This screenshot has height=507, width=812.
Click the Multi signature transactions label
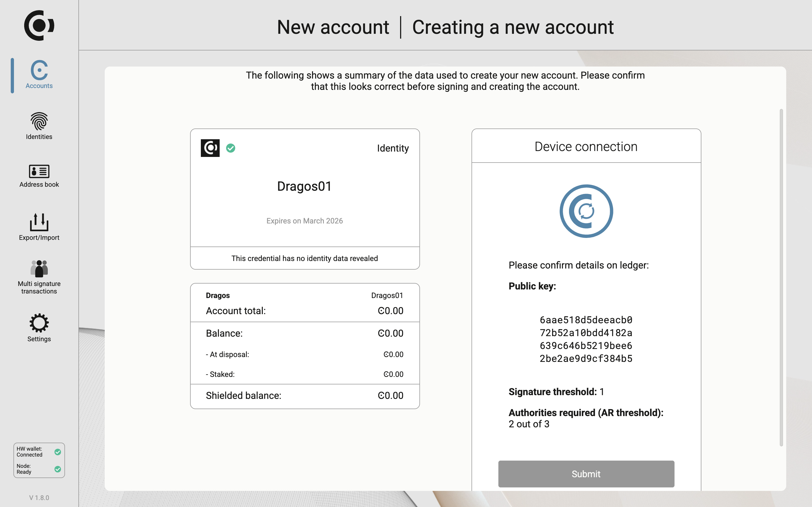click(39, 287)
